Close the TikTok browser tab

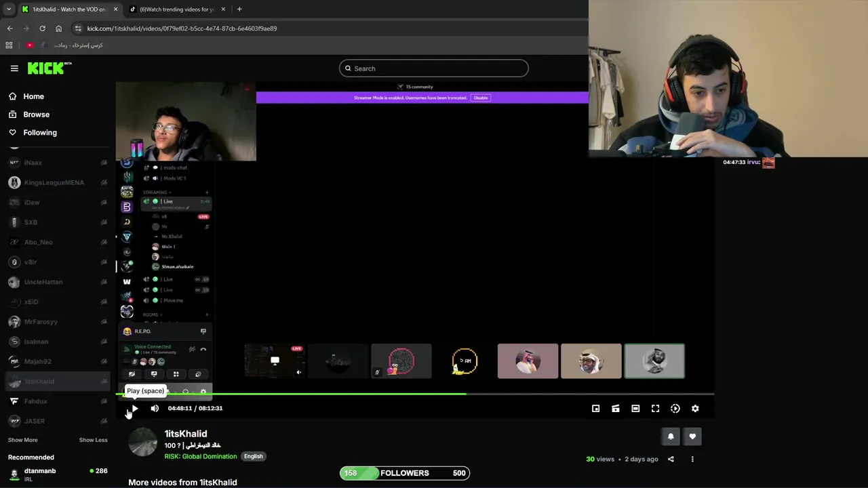click(x=222, y=9)
